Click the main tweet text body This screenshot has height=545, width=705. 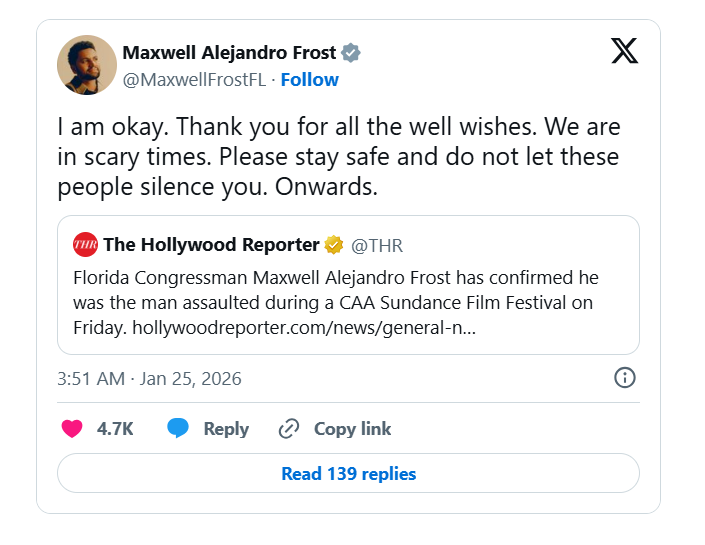[338, 158]
